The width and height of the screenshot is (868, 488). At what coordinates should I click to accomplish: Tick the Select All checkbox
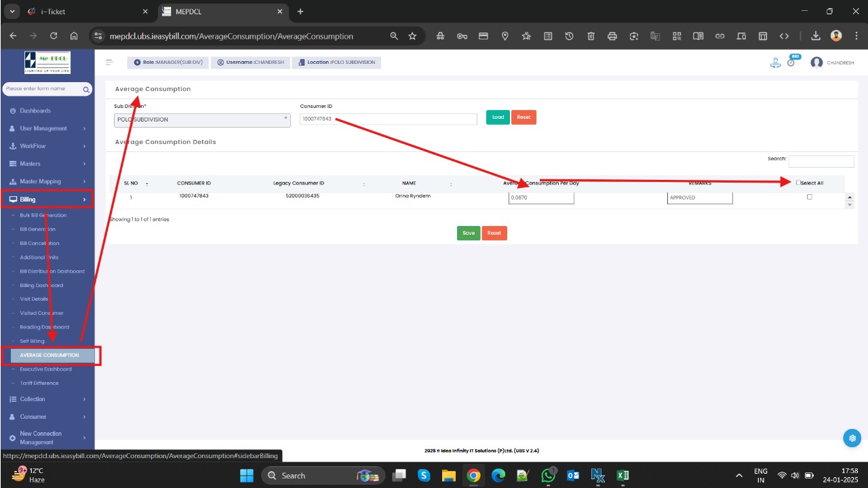tap(798, 183)
